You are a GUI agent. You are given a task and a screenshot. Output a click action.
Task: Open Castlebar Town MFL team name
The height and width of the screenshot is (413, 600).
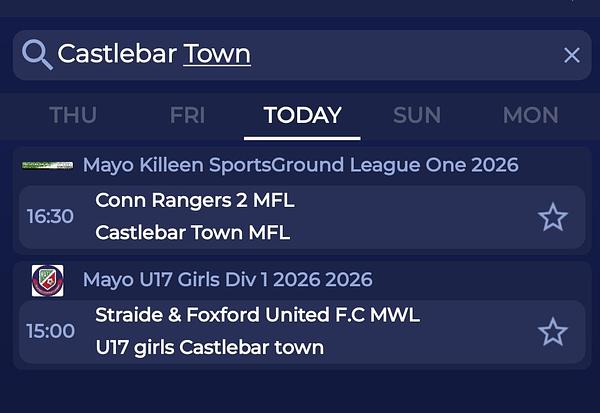192,233
